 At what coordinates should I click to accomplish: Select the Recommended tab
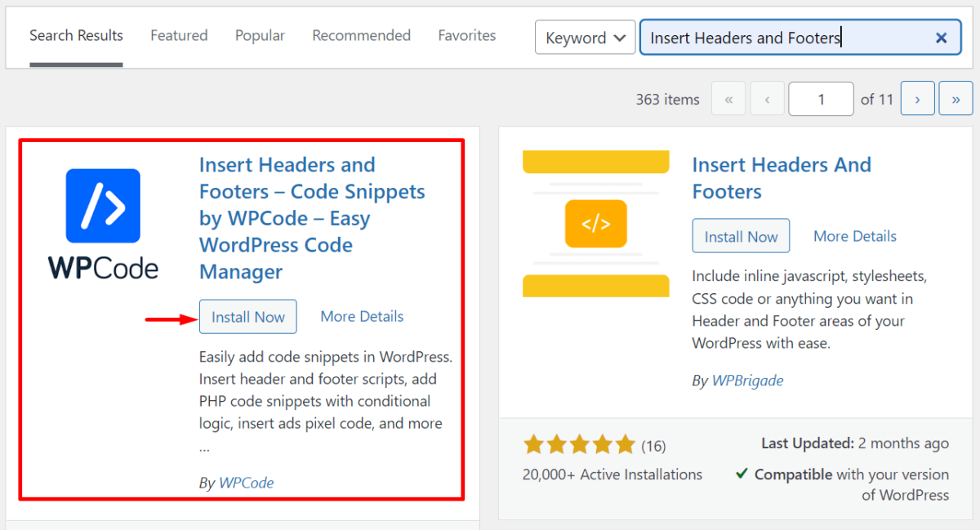point(361,35)
